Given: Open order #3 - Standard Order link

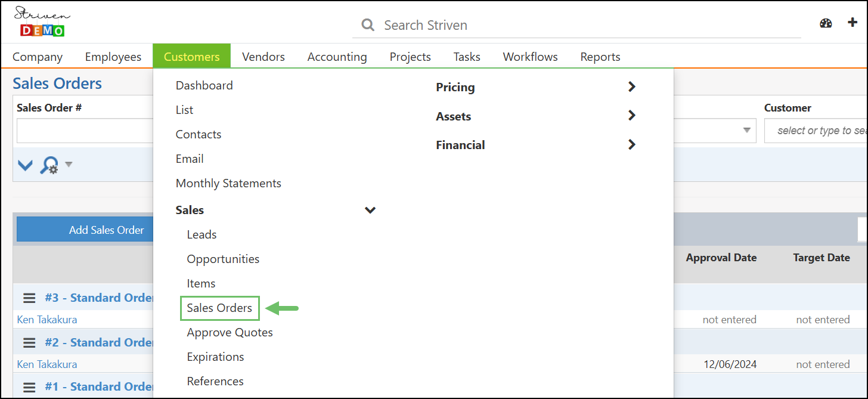Looking at the screenshot, I should [99, 298].
